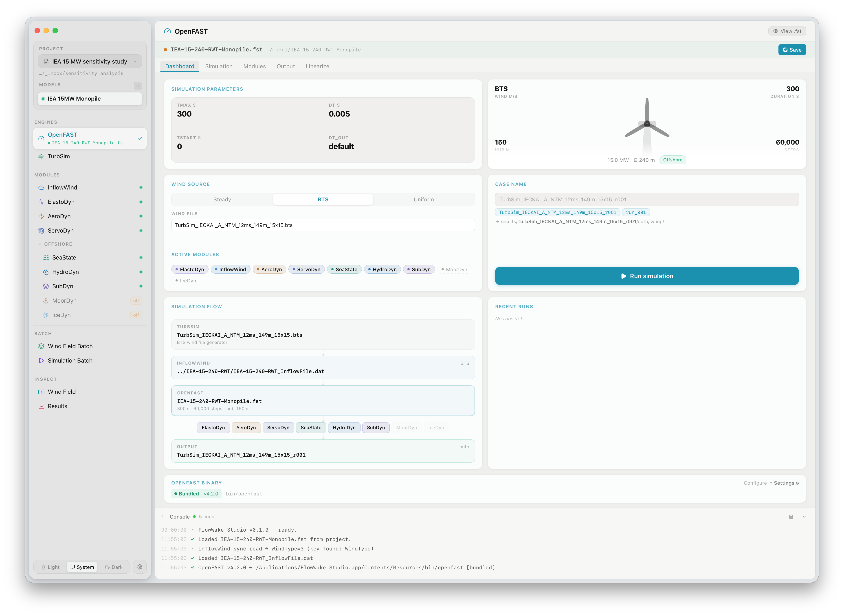
Task: Click the IceDyn snowflake icon
Action: 46,315
